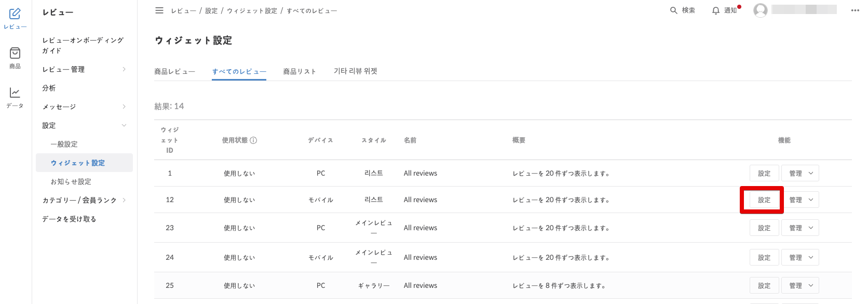Open the Manage dropdown for widget 1
Viewport: 868px width, 304px height.
800,173
